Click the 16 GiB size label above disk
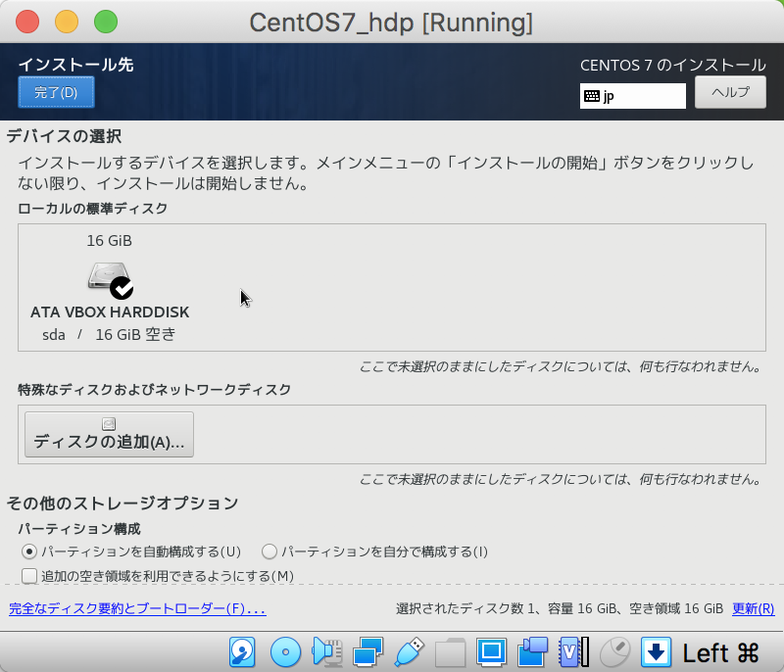Image resolution: width=784 pixels, height=672 pixels. coord(109,241)
